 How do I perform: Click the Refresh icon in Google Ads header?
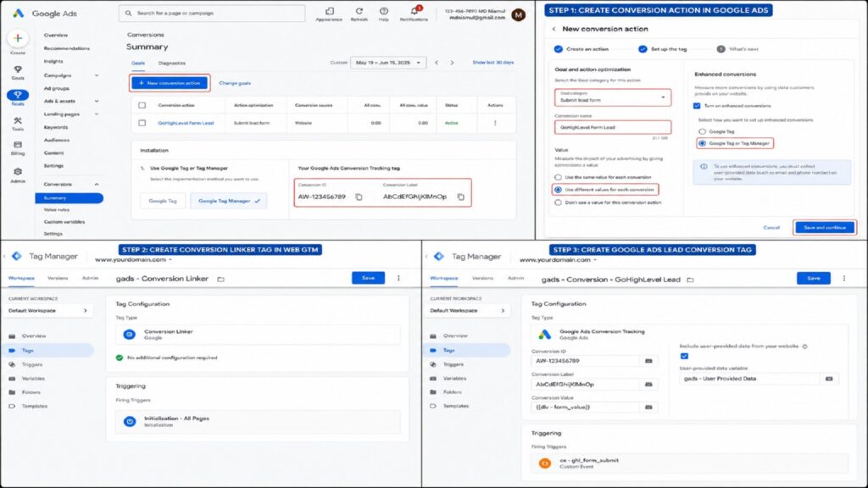[359, 11]
